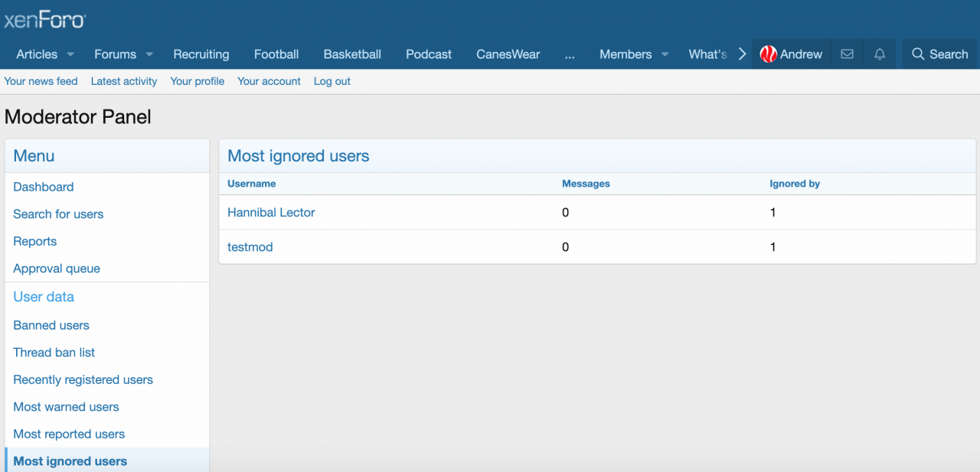The image size is (980, 472).
Task: Expand the Forums dropdown arrow
Action: coord(149,54)
